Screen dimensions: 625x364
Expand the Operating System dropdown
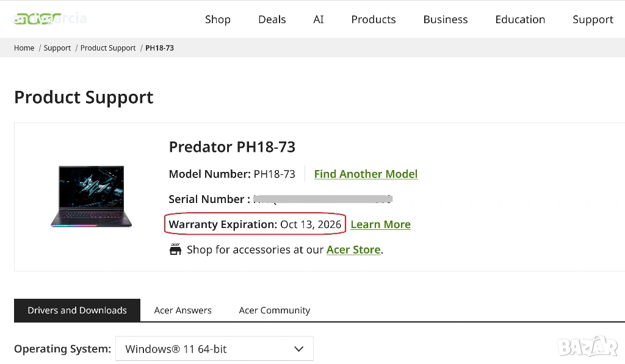(x=214, y=349)
